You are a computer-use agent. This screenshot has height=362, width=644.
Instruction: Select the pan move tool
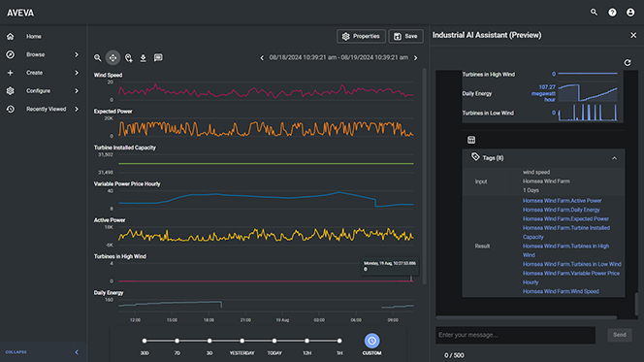point(113,58)
